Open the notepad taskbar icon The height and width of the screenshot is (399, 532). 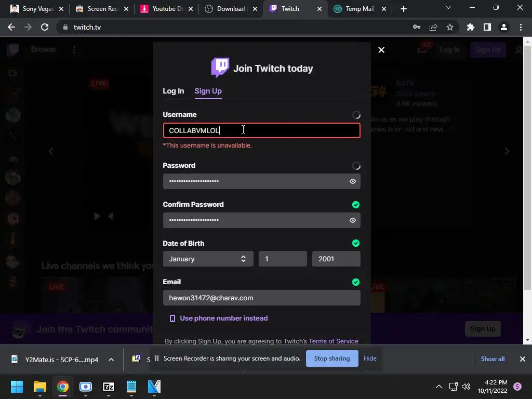pos(131,387)
